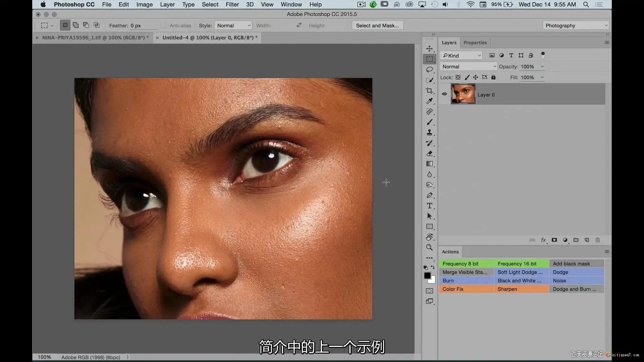Open the Photography workspace dropdown
The width and height of the screenshot is (644, 362).
point(576,25)
